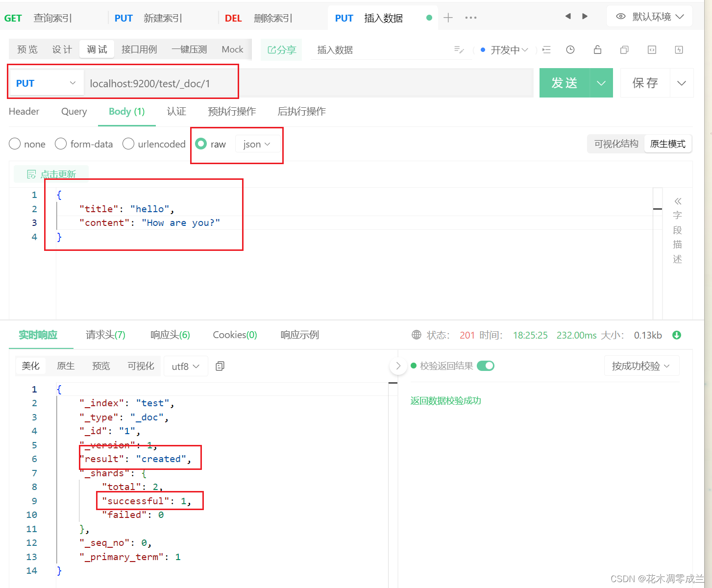
Task: Open the history clock icon
Action: click(570, 49)
